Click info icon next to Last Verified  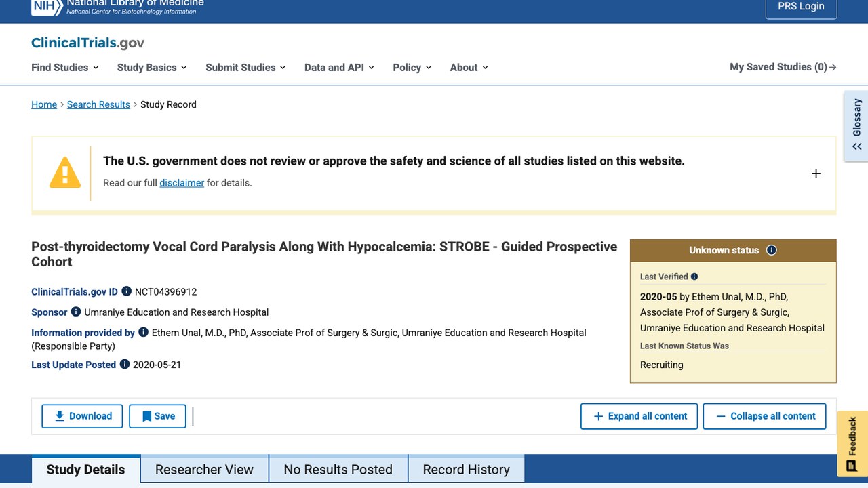point(694,277)
